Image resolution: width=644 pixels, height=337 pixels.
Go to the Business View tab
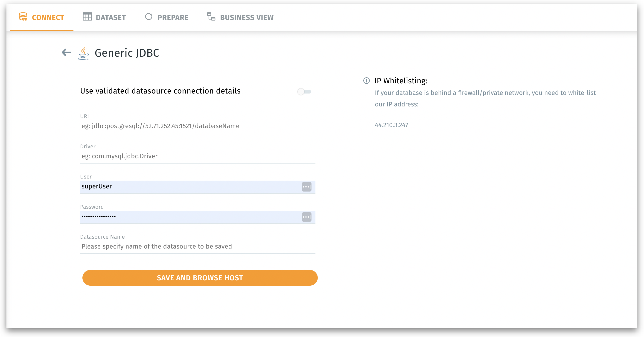point(247,18)
